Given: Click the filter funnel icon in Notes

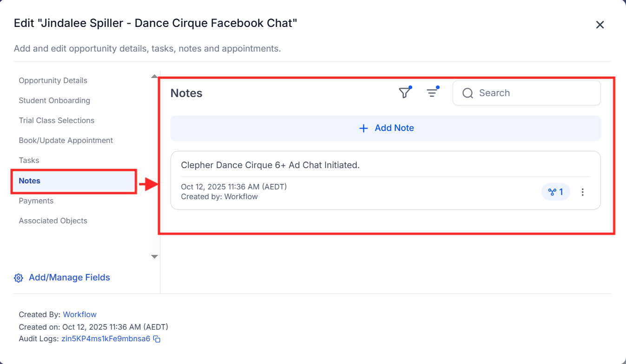Looking at the screenshot, I should click(405, 93).
